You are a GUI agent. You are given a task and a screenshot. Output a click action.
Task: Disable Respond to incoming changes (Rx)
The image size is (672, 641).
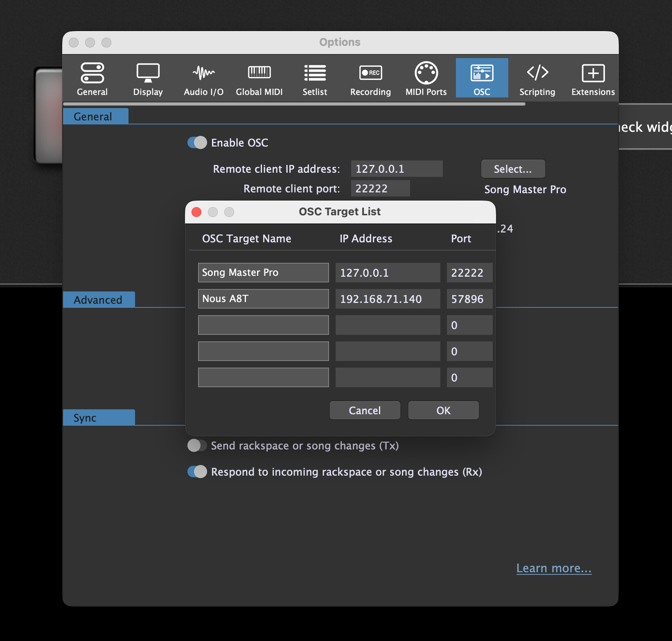197,472
